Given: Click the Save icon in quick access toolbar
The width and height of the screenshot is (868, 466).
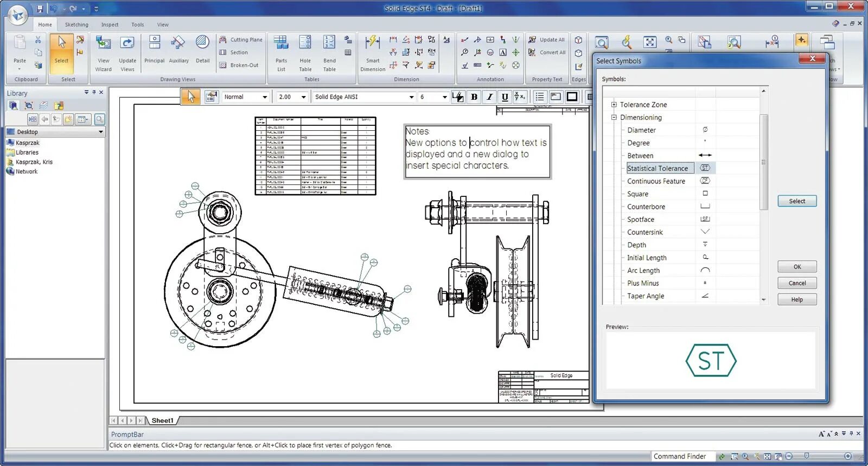Looking at the screenshot, I should [40, 9].
